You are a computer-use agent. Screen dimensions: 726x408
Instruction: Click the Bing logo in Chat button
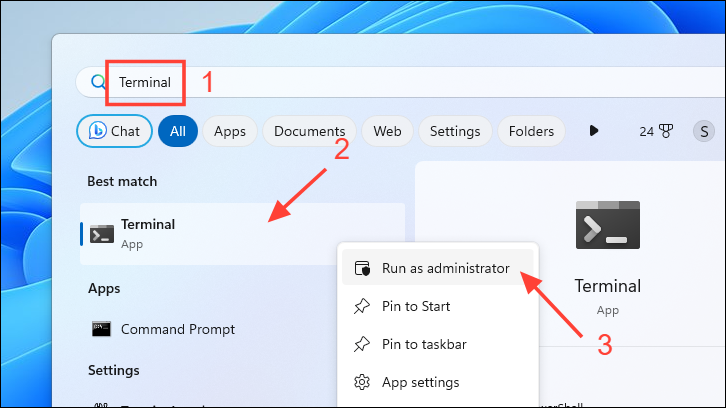[98, 131]
